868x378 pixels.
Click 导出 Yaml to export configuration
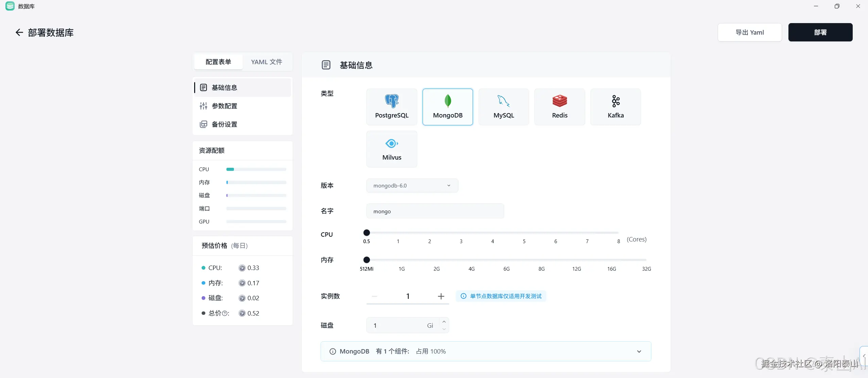tap(749, 32)
